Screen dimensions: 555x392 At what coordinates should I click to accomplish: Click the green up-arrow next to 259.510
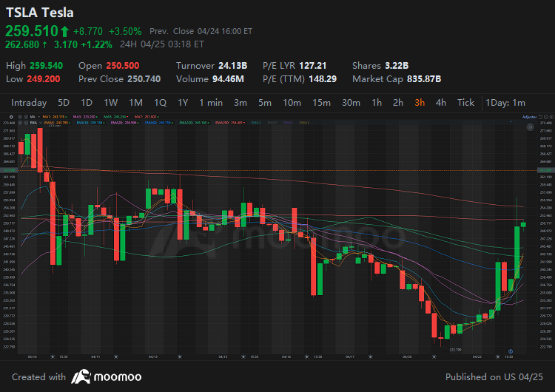[64, 32]
